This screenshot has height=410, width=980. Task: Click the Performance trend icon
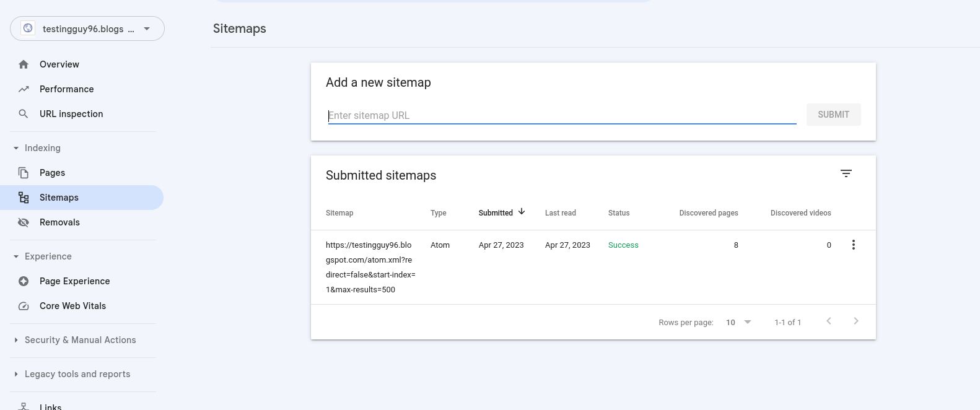click(x=24, y=89)
